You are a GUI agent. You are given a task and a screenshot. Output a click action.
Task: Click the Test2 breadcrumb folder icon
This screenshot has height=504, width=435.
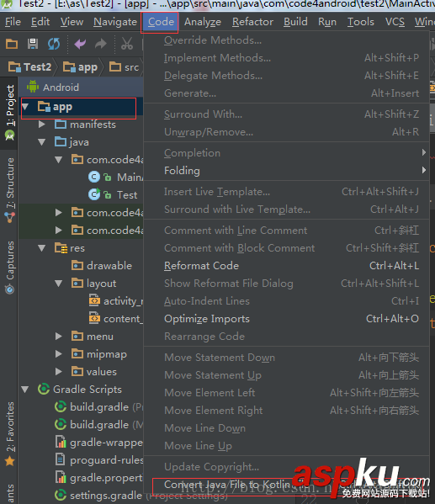[14, 66]
